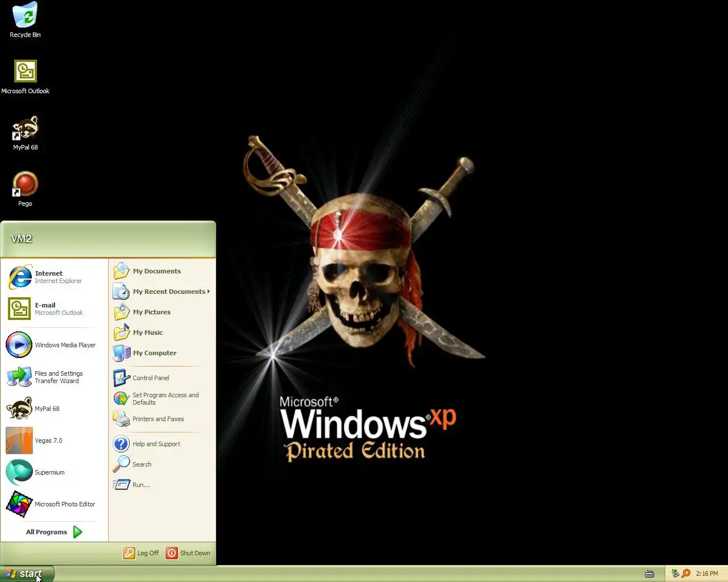Viewport: 728px width, 582px height.
Task: Open Set Program Access and Defaults
Action: pyautogui.click(x=162, y=398)
